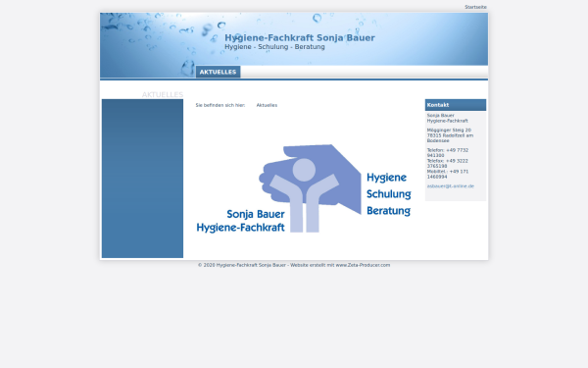Click the 'Sonja Bauer Hygiene-Fachkraft' logo text
588x368 pixels.
point(240,221)
